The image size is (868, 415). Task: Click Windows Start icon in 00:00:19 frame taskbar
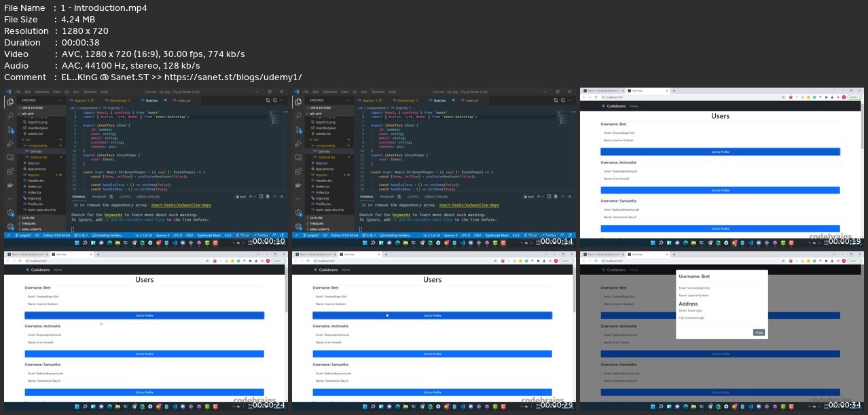(653, 242)
